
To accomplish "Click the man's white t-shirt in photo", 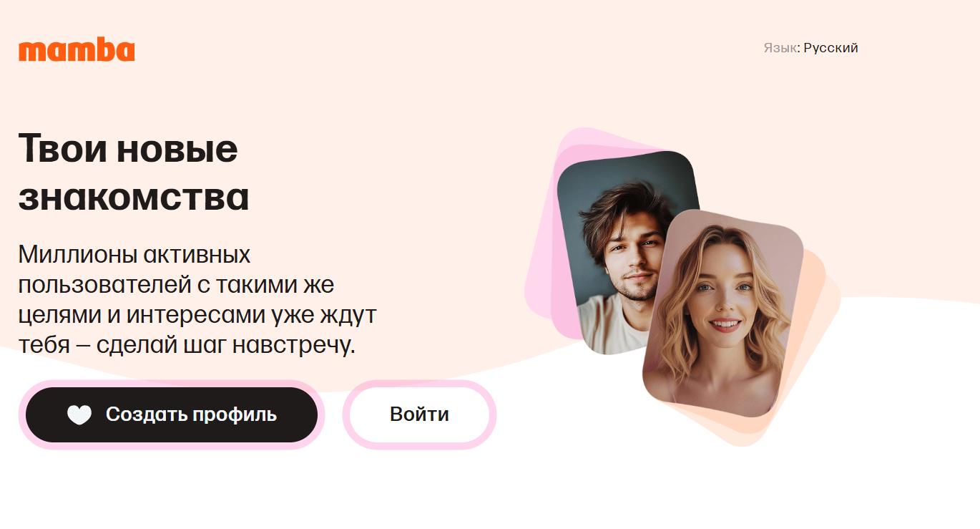I will [608, 326].
